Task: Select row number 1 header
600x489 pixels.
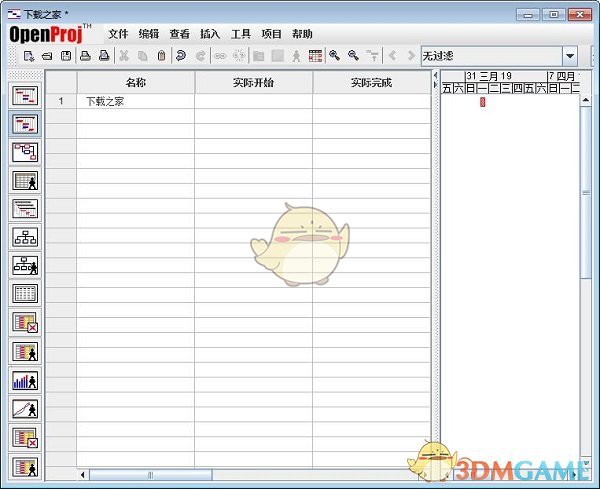Action: click(61, 101)
